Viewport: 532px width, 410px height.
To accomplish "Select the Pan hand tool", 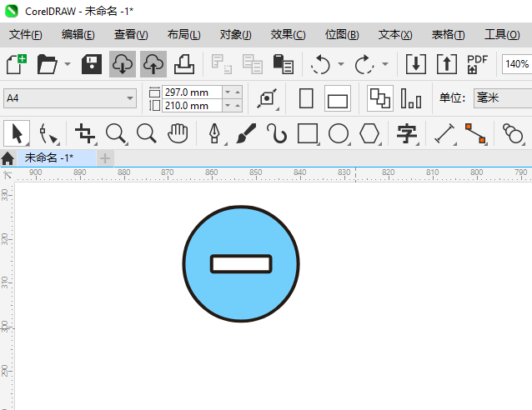I will [178, 133].
